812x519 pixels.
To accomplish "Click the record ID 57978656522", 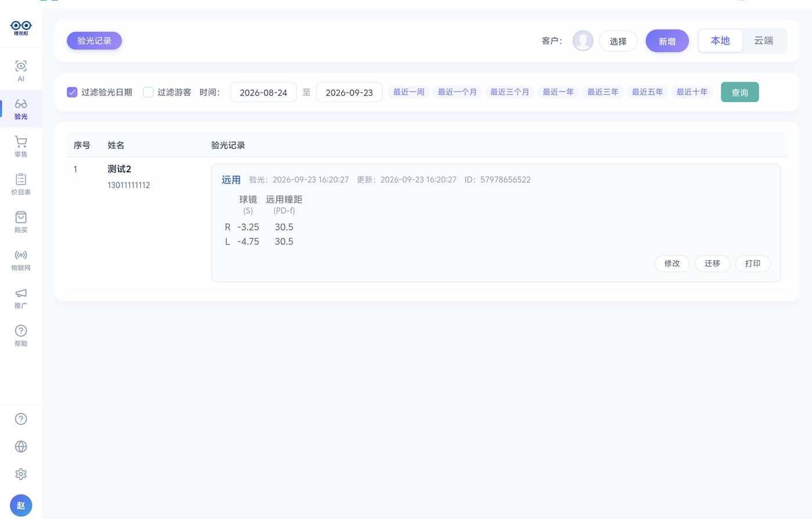I will point(505,180).
